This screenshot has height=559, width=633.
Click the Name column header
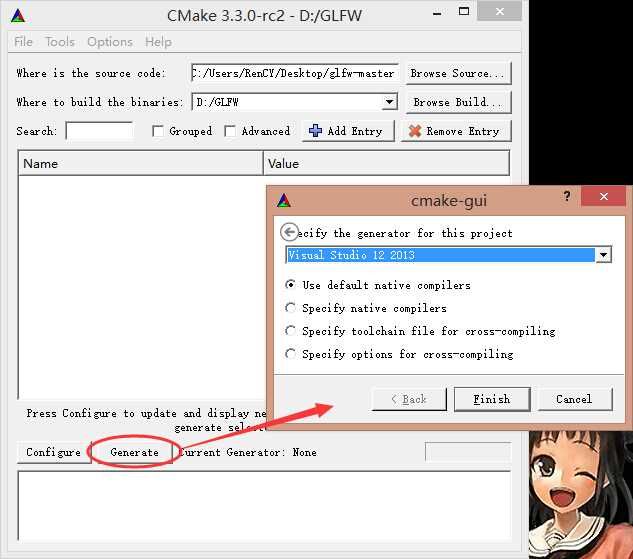click(140, 163)
